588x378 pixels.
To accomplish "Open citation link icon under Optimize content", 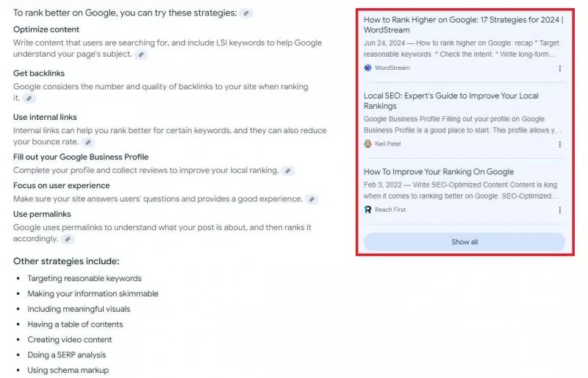I will [141, 54].
